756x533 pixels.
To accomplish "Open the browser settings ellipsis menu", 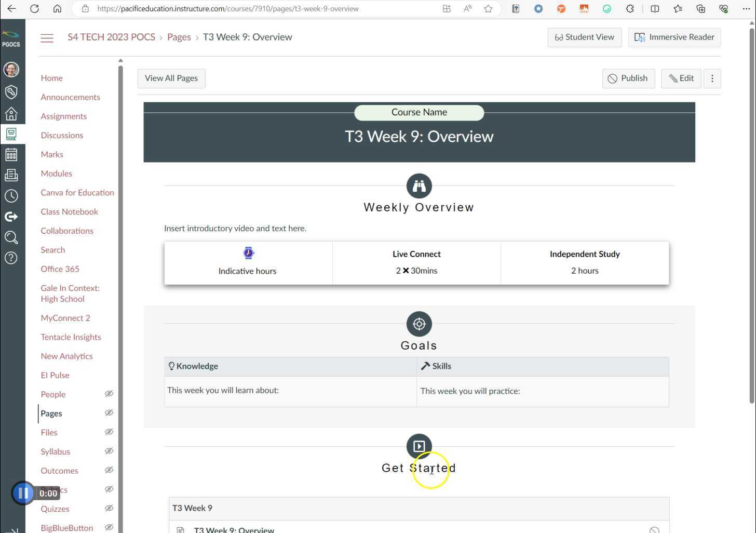I will coord(746,8).
